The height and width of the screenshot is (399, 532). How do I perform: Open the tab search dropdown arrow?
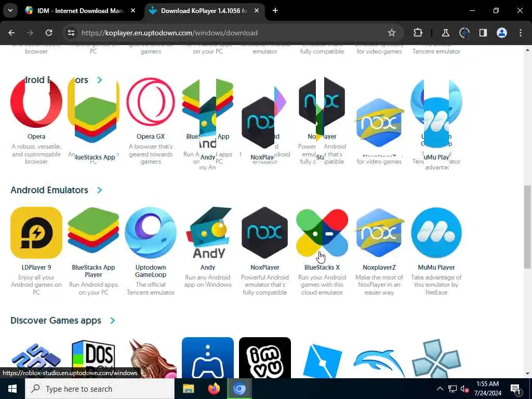10,10
